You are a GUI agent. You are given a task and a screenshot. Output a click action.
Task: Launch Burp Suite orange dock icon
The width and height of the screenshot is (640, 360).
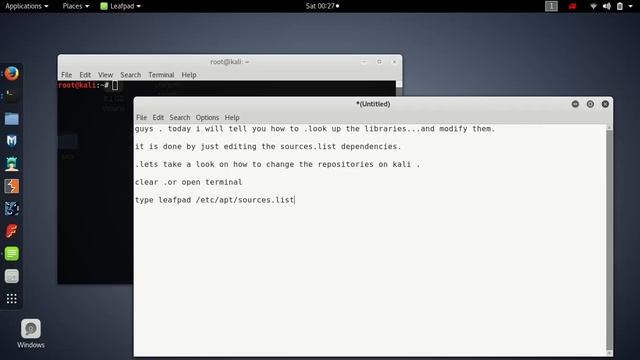[x=11, y=186]
